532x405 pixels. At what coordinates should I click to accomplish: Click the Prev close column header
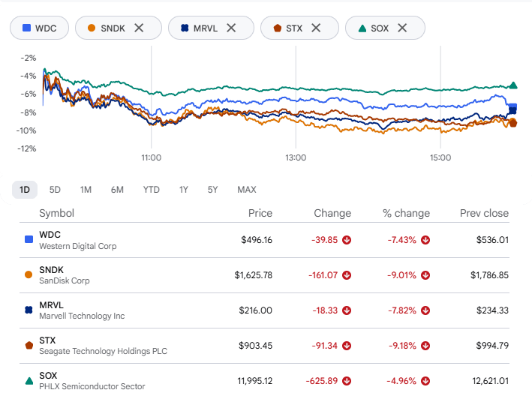pyautogui.click(x=484, y=213)
